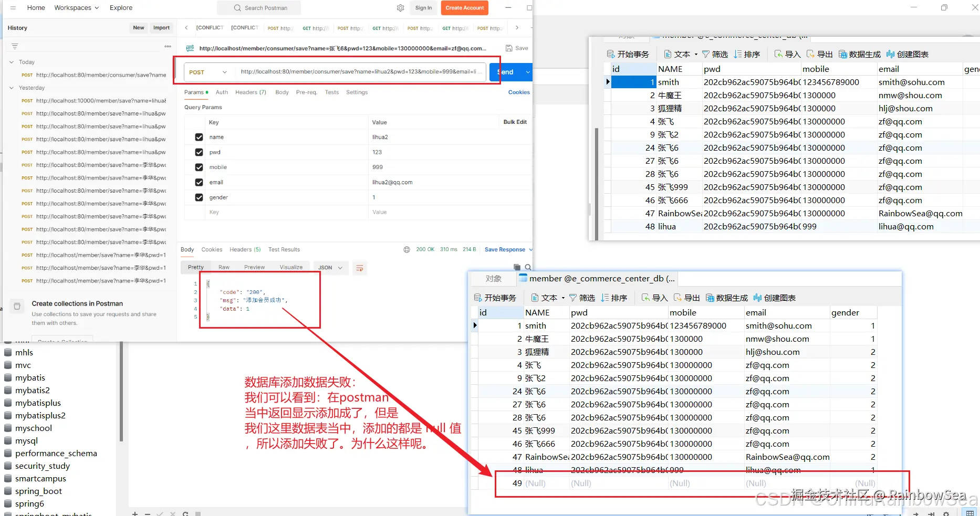Click the Import button
The width and height of the screenshot is (980, 516).
click(x=161, y=28)
